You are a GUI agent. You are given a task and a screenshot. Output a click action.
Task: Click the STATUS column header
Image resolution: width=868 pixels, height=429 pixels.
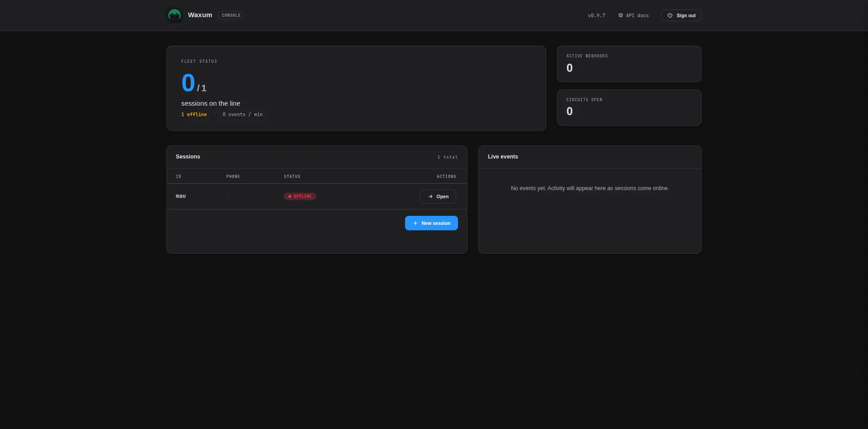click(292, 177)
